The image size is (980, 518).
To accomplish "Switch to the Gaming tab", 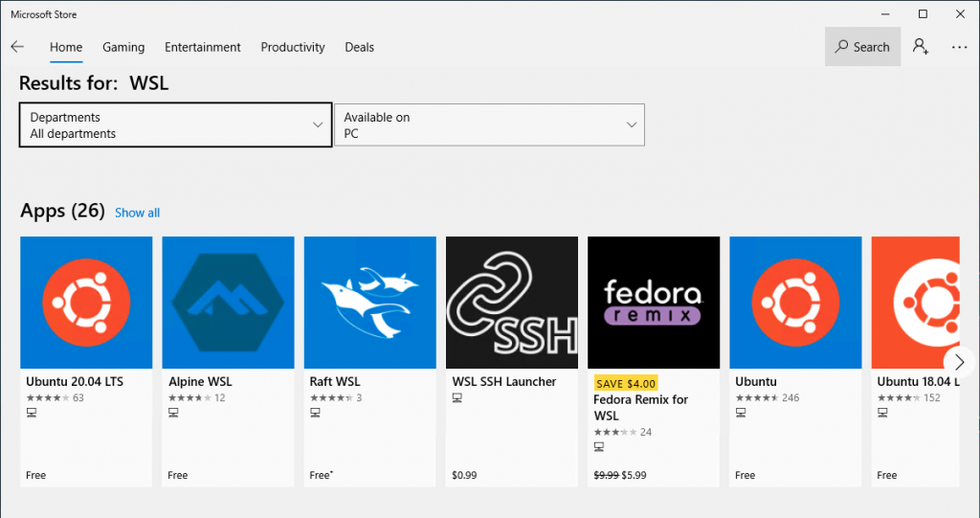I will (x=123, y=47).
